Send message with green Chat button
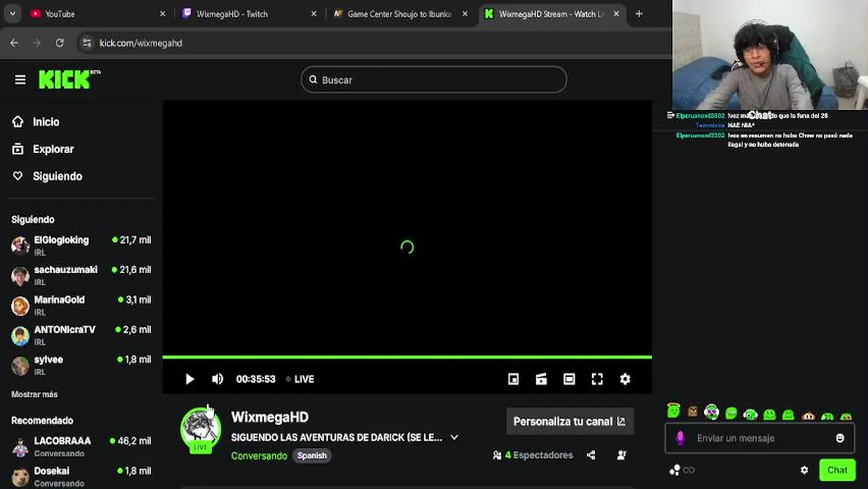 (x=837, y=470)
